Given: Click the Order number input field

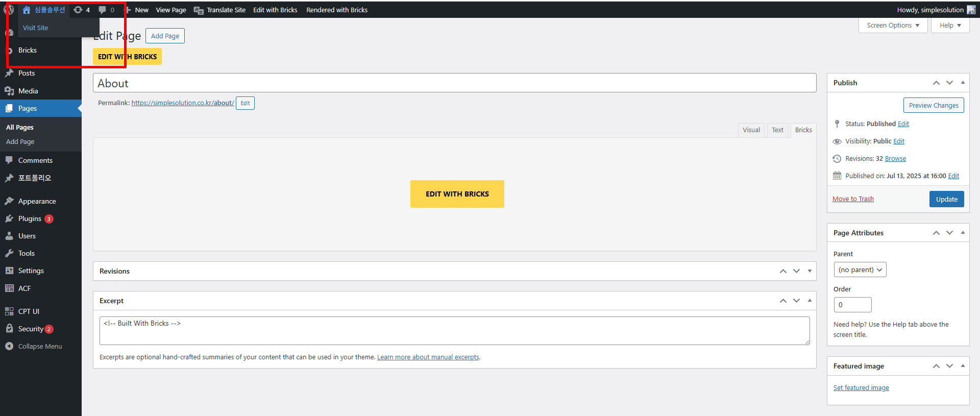Looking at the screenshot, I should (x=852, y=305).
